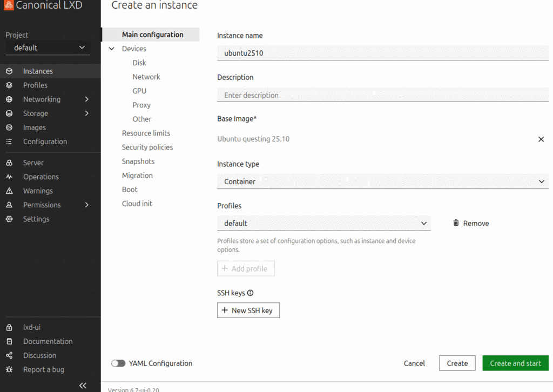Click the Warnings triangle icon
This screenshot has width=553, height=392.
pyautogui.click(x=9, y=191)
